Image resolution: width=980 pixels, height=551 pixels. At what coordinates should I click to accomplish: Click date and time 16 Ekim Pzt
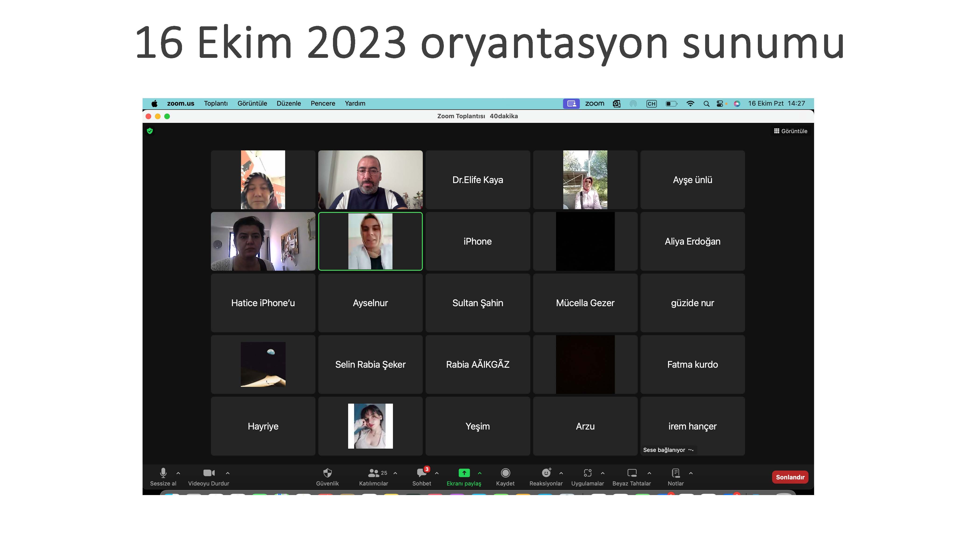pyautogui.click(x=776, y=104)
